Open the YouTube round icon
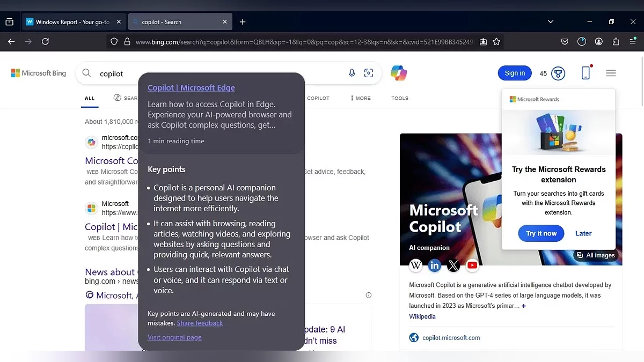 [x=472, y=265]
